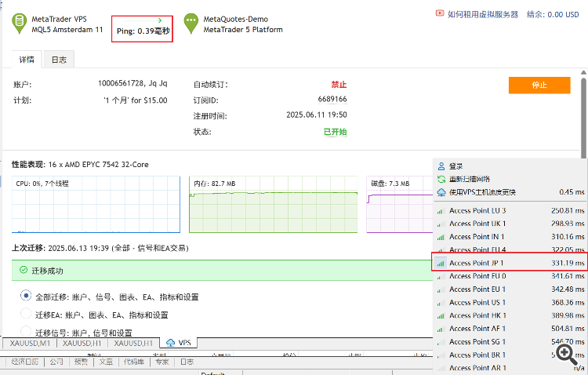588x375 pixels.
Task: Choose 使用VPS主机速度更快 menu entry
Action: click(x=510, y=192)
